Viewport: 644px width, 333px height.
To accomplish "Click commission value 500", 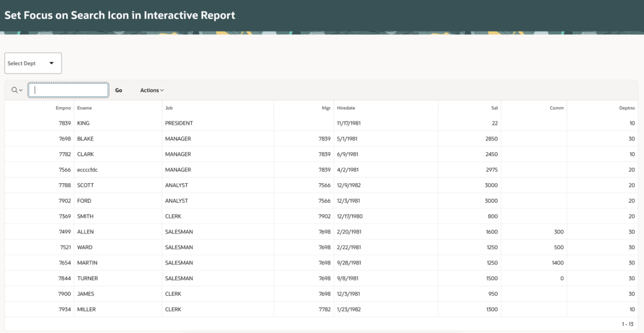I will coord(559,247).
